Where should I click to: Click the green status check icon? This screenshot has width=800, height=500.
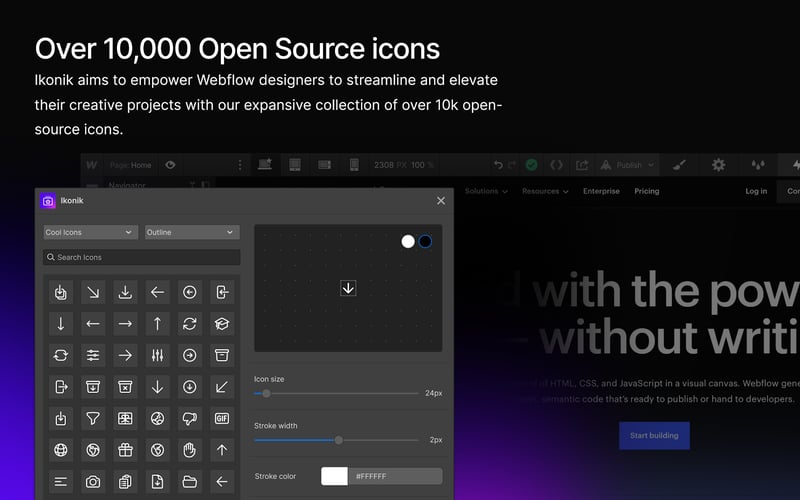532,165
